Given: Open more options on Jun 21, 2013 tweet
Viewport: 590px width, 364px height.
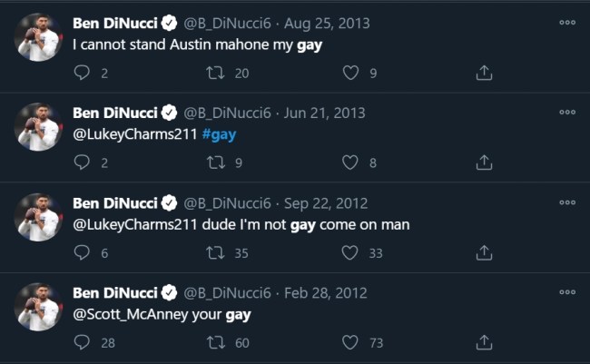Looking at the screenshot, I should click(x=567, y=113).
